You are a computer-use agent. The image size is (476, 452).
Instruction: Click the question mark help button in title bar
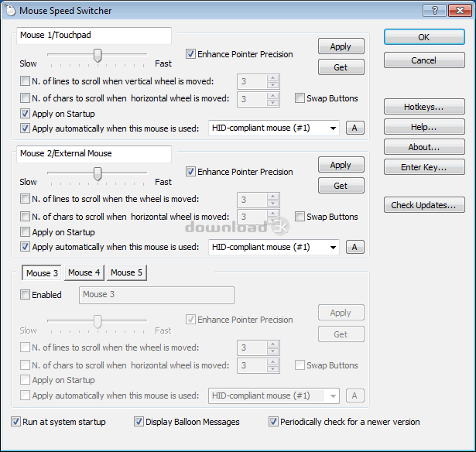(x=435, y=11)
